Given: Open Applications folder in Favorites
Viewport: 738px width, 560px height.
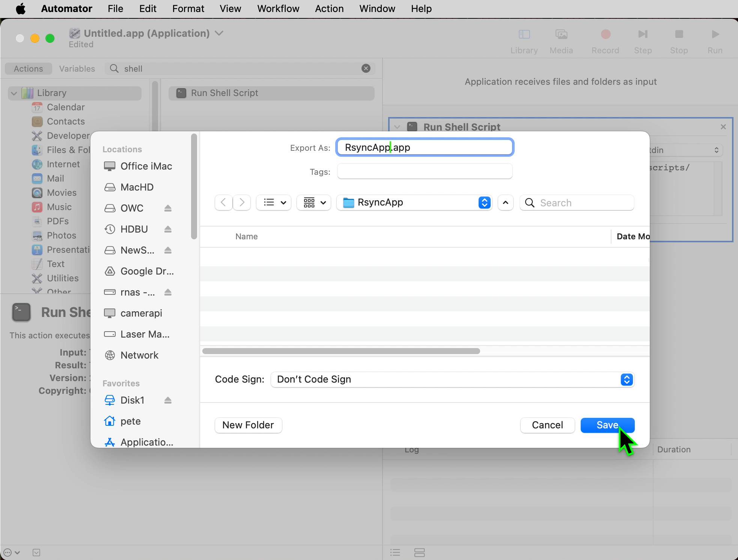Looking at the screenshot, I should 138,442.
